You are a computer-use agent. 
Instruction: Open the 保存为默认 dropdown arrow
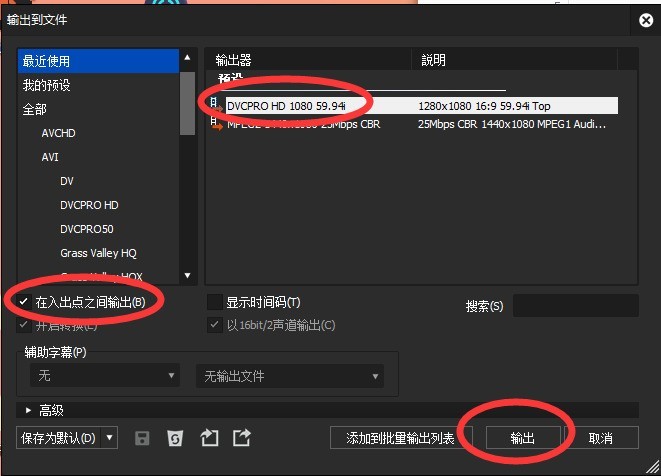tap(109, 438)
